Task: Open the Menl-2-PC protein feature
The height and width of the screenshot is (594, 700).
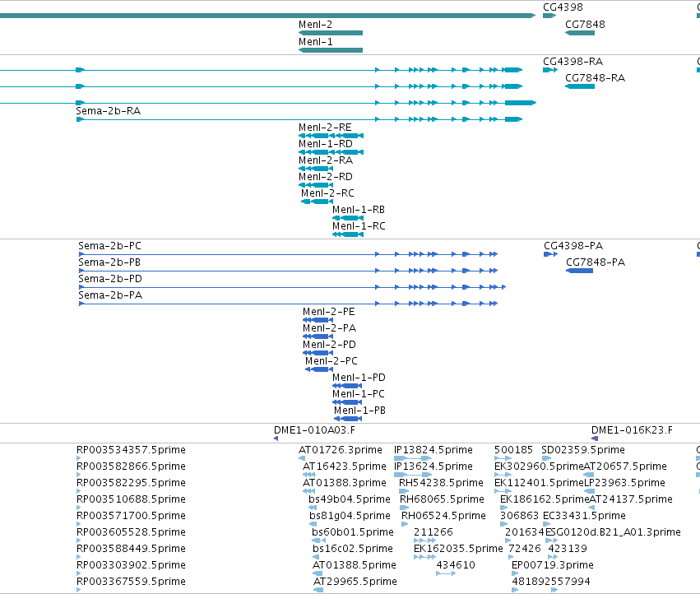Action: 319,369
